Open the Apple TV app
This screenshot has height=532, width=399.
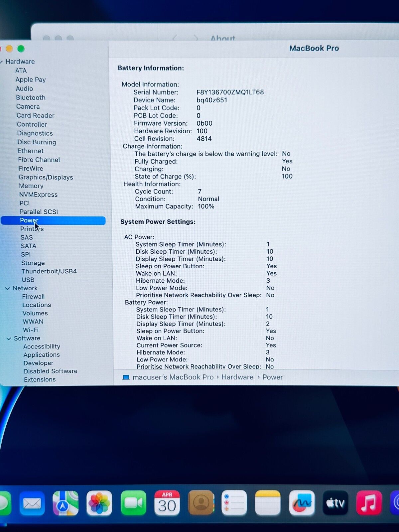coord(335,503)
